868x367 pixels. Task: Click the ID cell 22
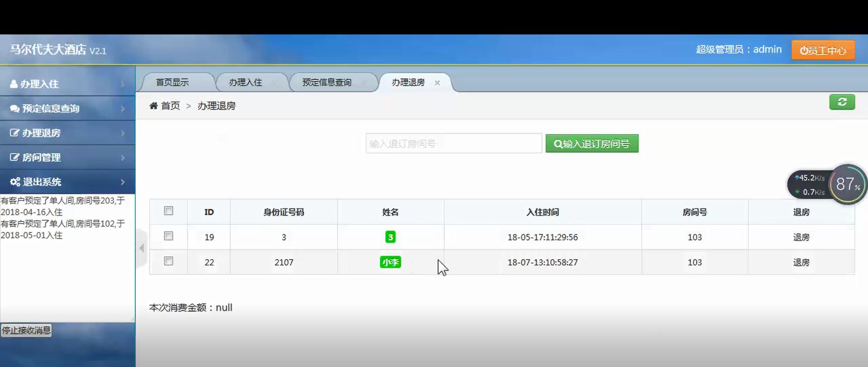click(209, 262)
